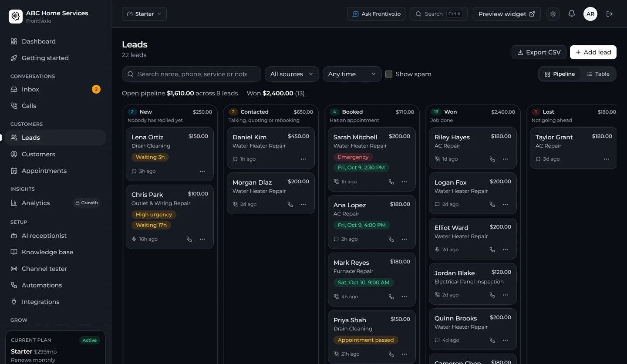Call Morgan Diaz using the phone icon
This screenshot has width=627, height=364.
point(290,204)
